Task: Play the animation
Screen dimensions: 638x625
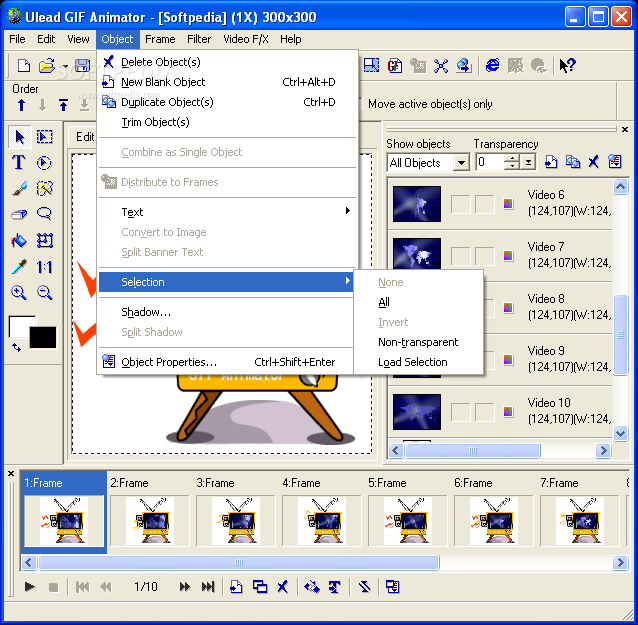Action: tap(30, 587)
